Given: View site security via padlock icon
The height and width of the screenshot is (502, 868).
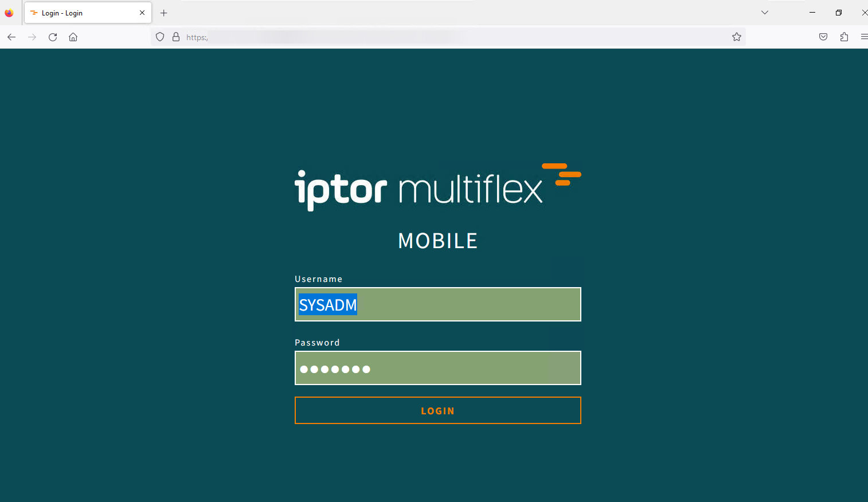Looking at the screenshot, I should [x=176, y=37].
